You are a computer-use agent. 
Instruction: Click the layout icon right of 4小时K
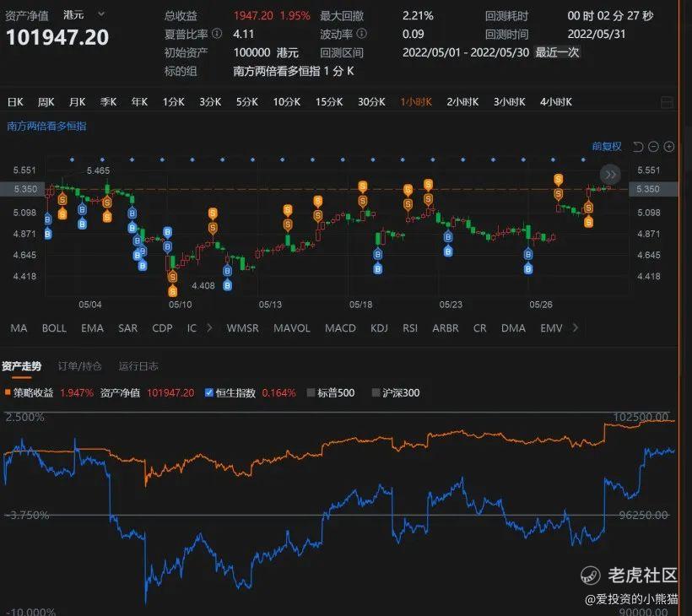pos(667,102)
